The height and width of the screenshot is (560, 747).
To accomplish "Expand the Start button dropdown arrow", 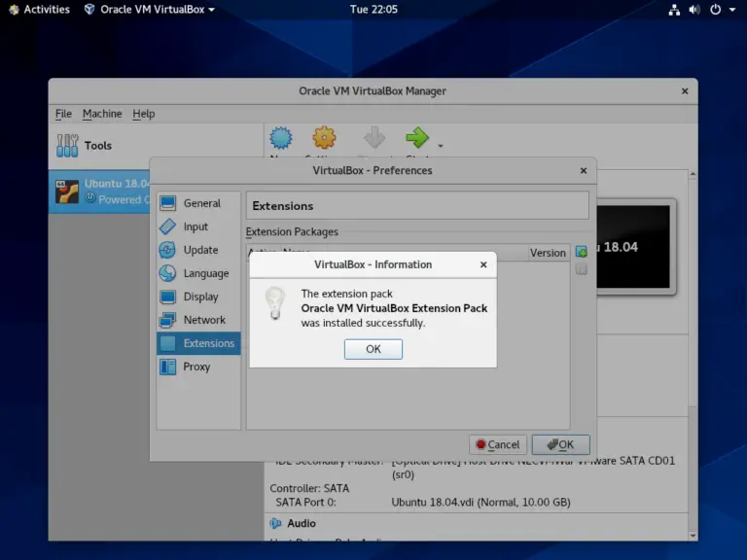I will click(441, 146).
